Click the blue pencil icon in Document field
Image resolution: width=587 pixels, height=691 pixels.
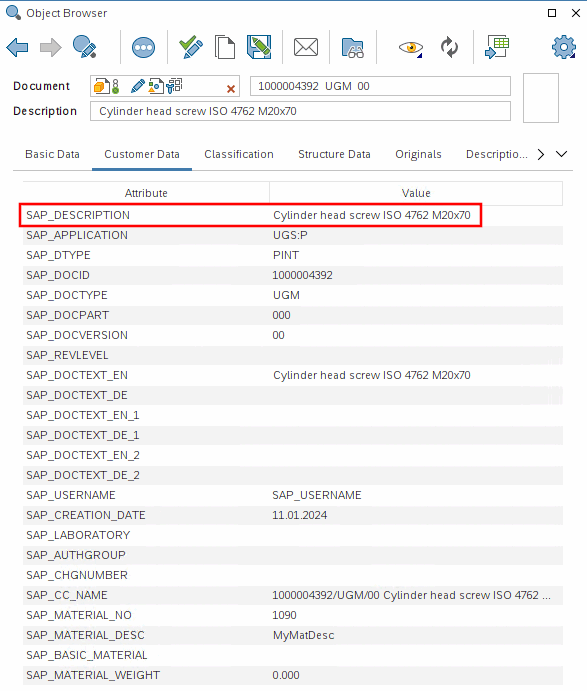coord(138,86)
